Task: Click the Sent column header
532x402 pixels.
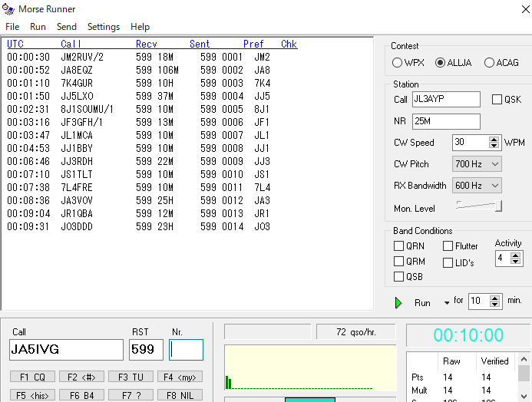Action: pos(200,44)
